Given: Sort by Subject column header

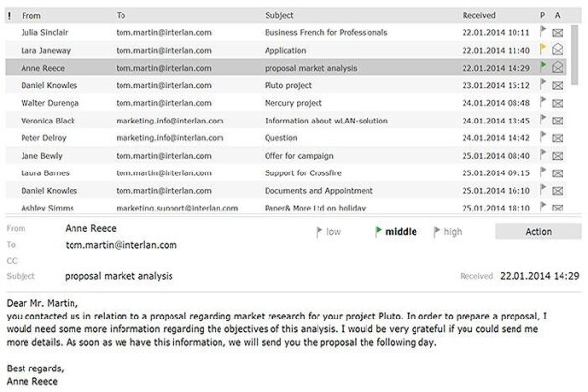Looking at the screenshot, I should pyautogui.click(x=279, y=15).
